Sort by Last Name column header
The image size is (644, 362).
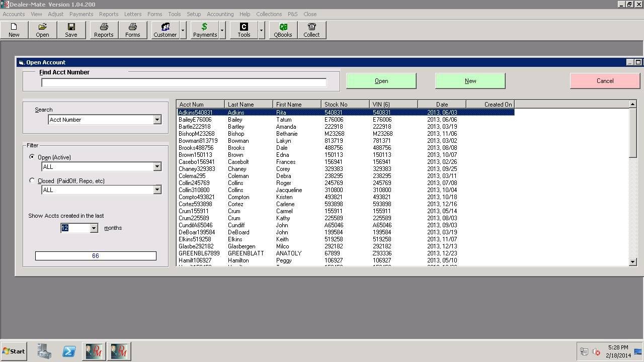point(249,105)
